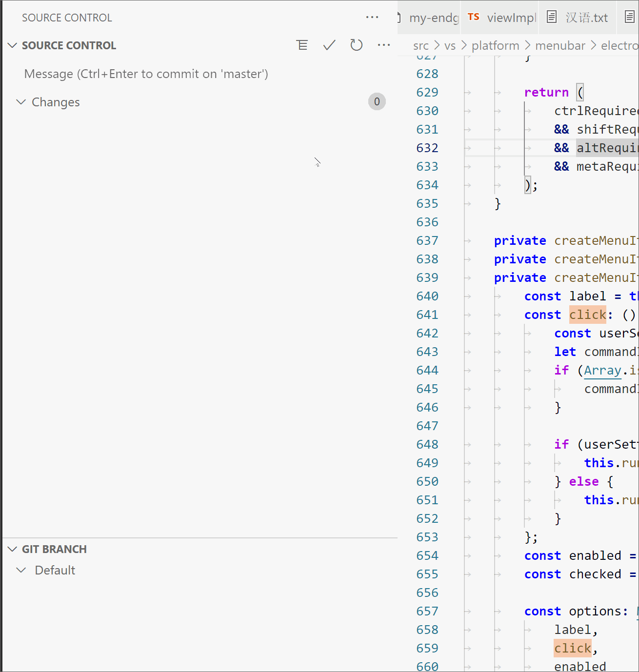This screenshot has width=639, height=672.
Task: Refresh the Source Control view
Action: click(x=357, y=45)
